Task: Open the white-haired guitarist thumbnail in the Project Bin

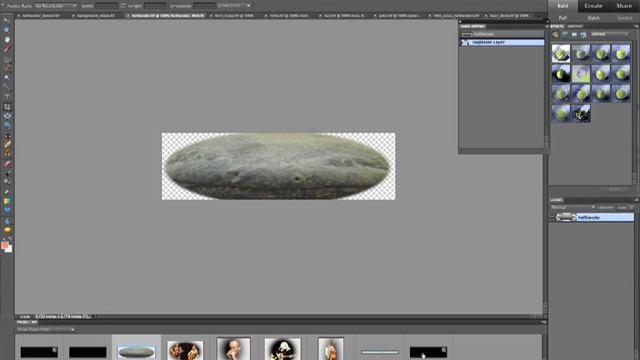Action: 282,349
